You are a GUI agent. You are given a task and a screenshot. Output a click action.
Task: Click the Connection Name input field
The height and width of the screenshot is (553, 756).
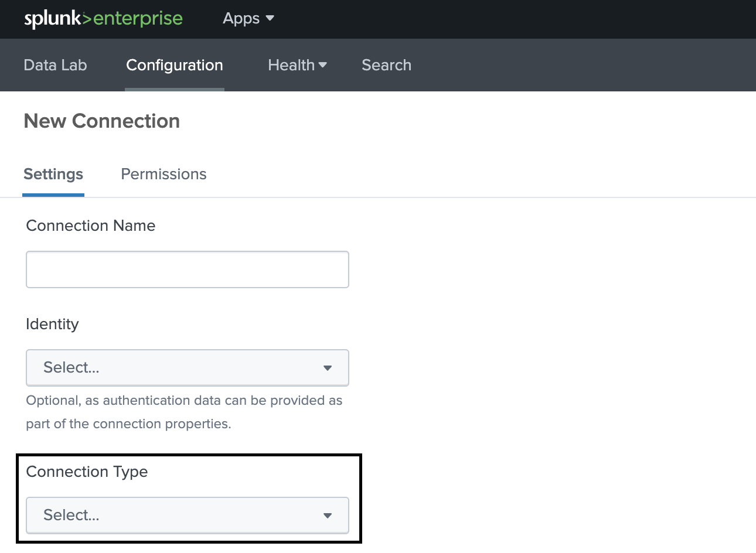(x=188, y=269)
